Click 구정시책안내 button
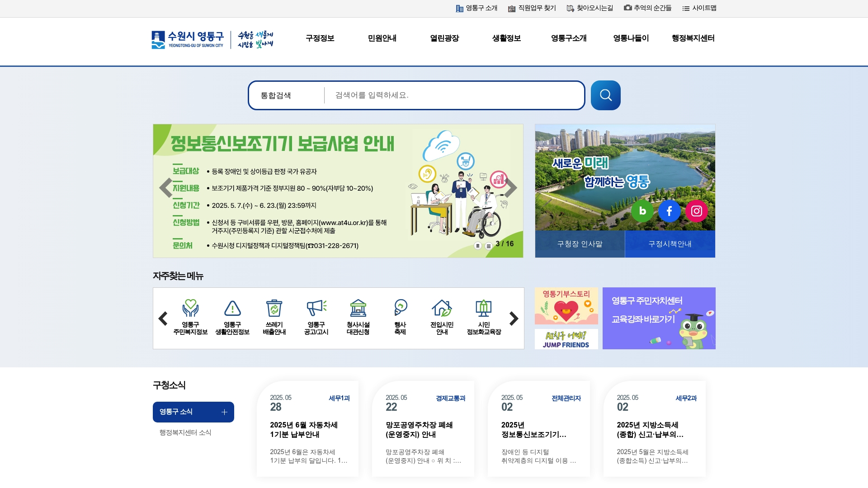 pyautogui.click(x=670, y=244)
